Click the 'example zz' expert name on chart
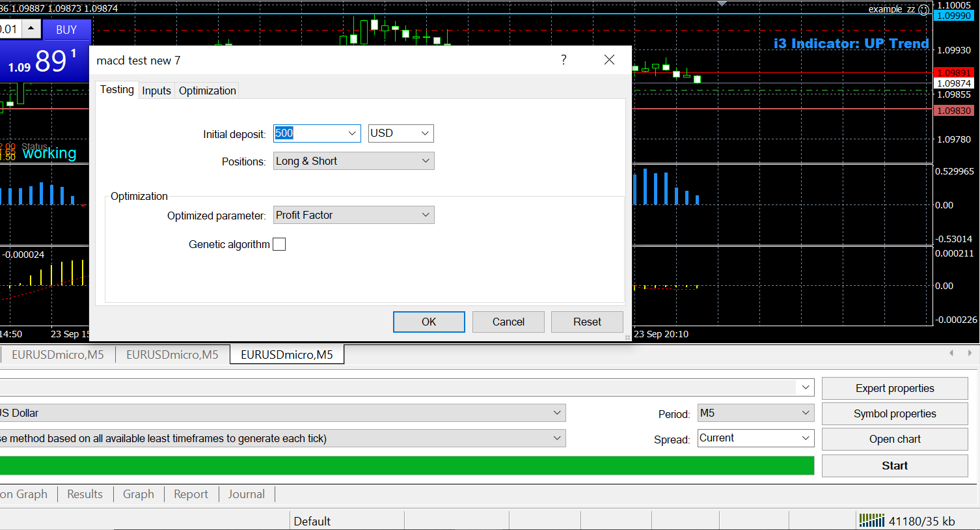This screenshot has height=530, width=980. pos(892,9)
